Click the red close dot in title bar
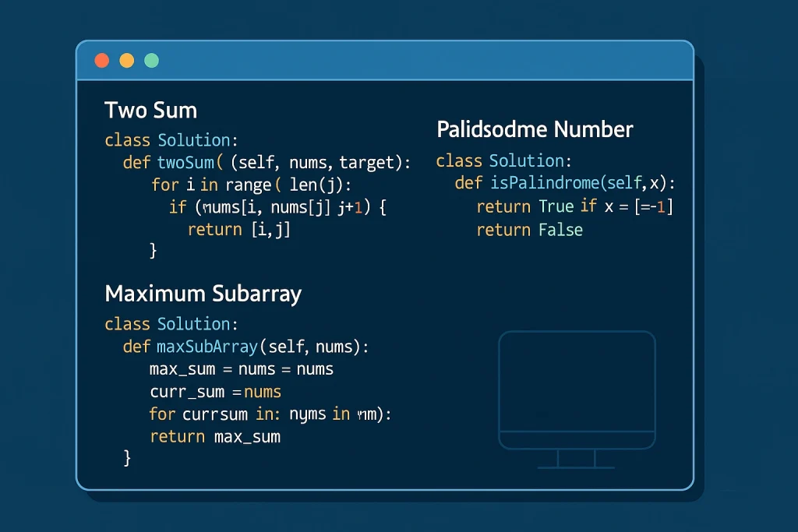 (102, 61)
